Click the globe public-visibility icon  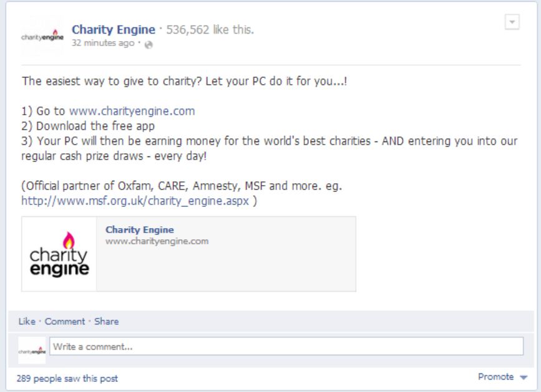click(x=149, y=45)
